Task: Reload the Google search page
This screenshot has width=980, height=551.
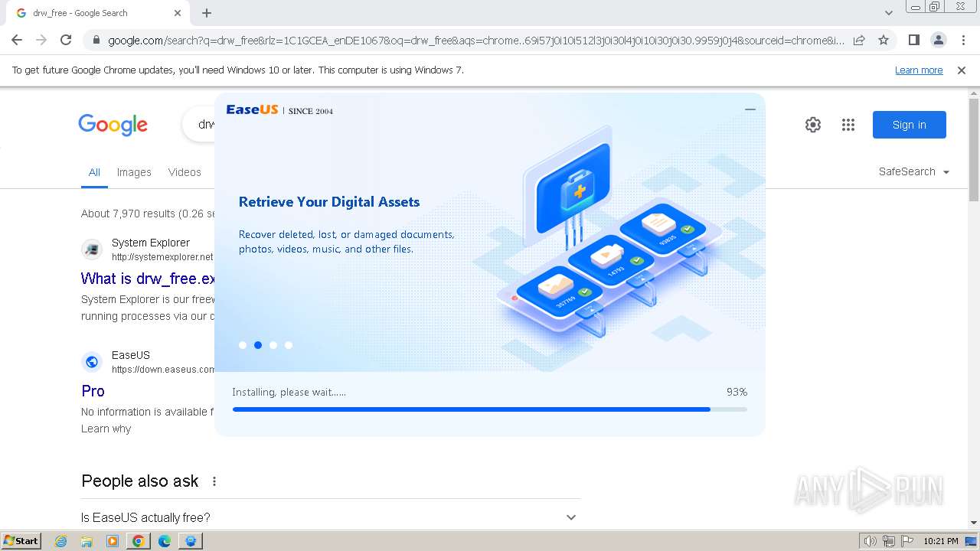Action: 66,40
